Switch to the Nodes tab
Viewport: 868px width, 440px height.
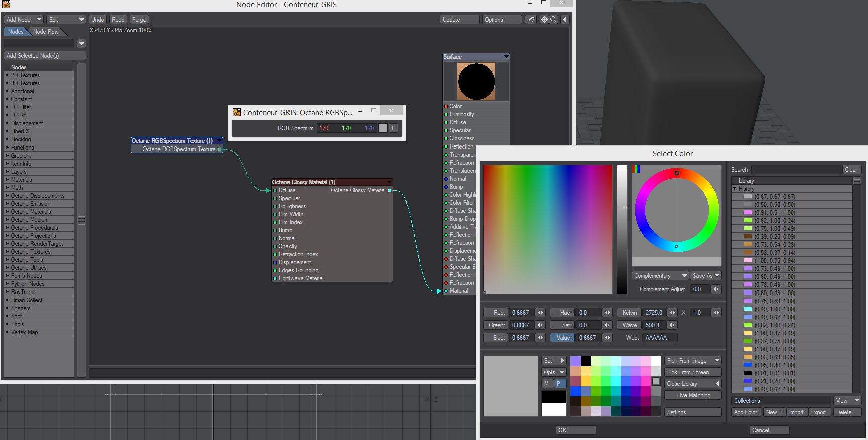click(16, 32)
